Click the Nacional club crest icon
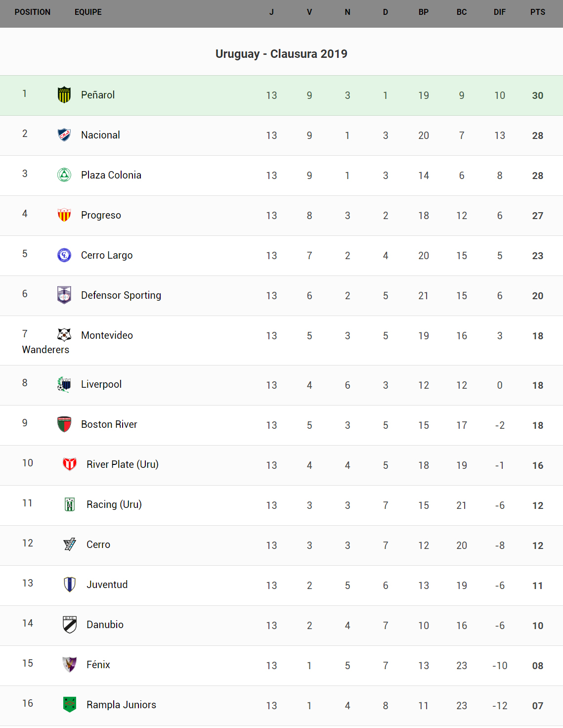Viewport: 563px width, 728px height. 64,135
